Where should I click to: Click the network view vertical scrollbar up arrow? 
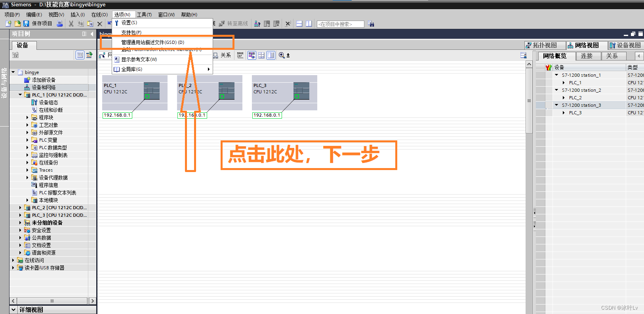click(529, 64)
